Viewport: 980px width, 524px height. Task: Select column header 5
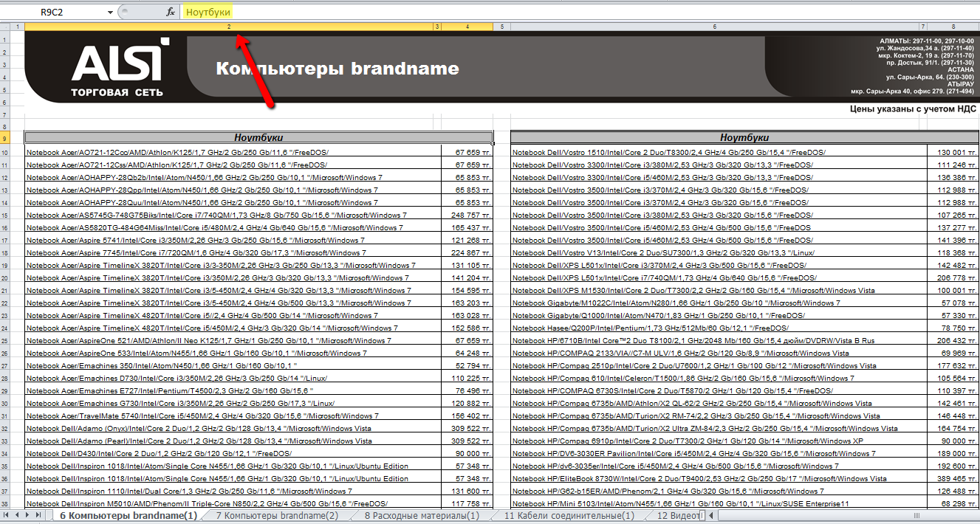501,27
